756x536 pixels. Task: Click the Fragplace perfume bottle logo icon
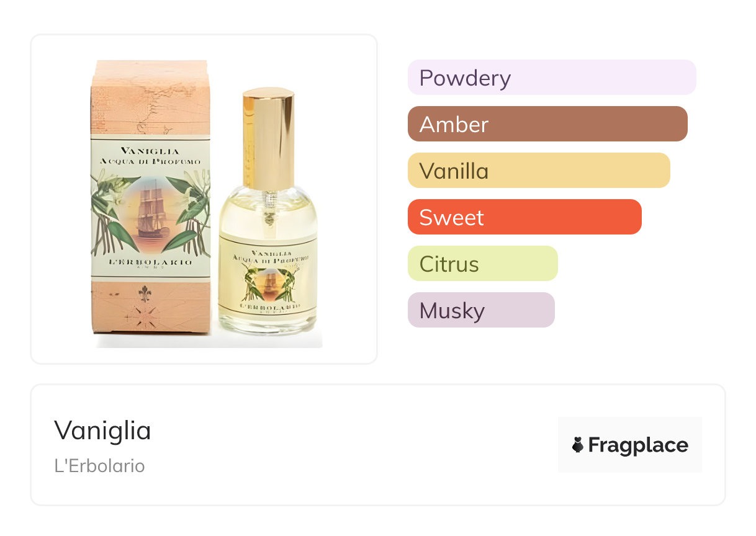[578, 445]
